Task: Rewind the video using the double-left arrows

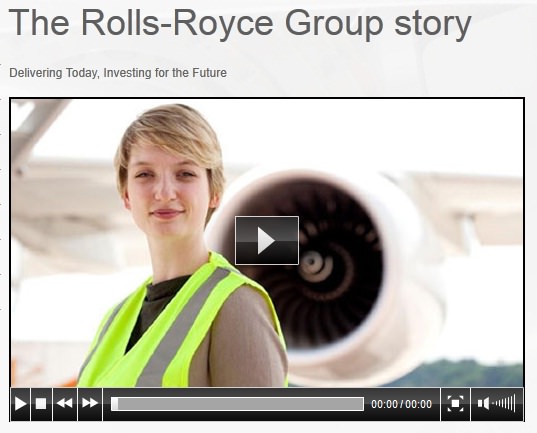Action: 65,404
